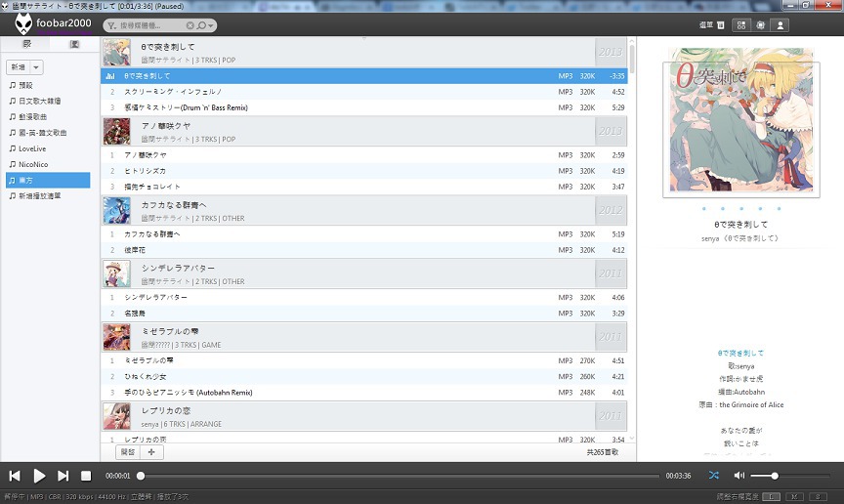Go to previous track

(15, 476)
